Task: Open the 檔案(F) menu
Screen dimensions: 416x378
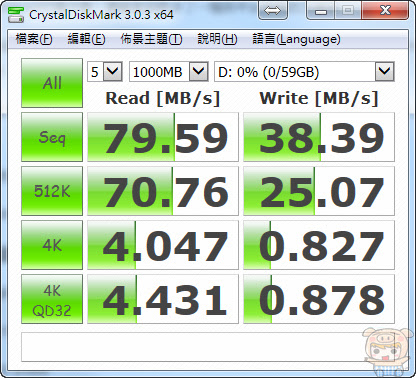Action: 34,39
